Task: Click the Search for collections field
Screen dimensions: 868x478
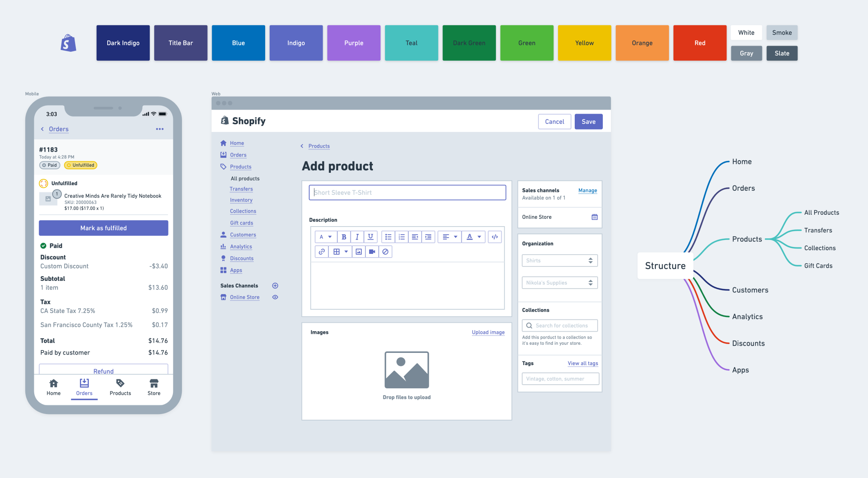Action: (560, 326)
